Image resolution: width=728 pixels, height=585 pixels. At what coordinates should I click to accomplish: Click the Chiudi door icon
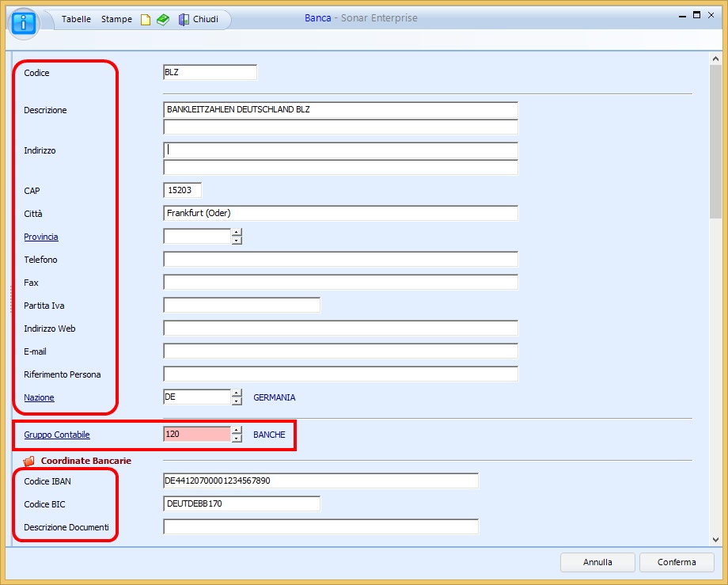pos(184,20)
